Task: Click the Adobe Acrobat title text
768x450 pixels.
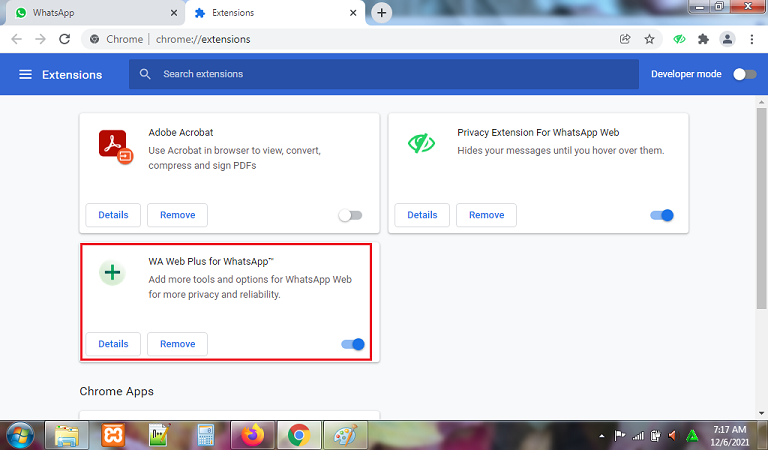Action: coord(181,133)
